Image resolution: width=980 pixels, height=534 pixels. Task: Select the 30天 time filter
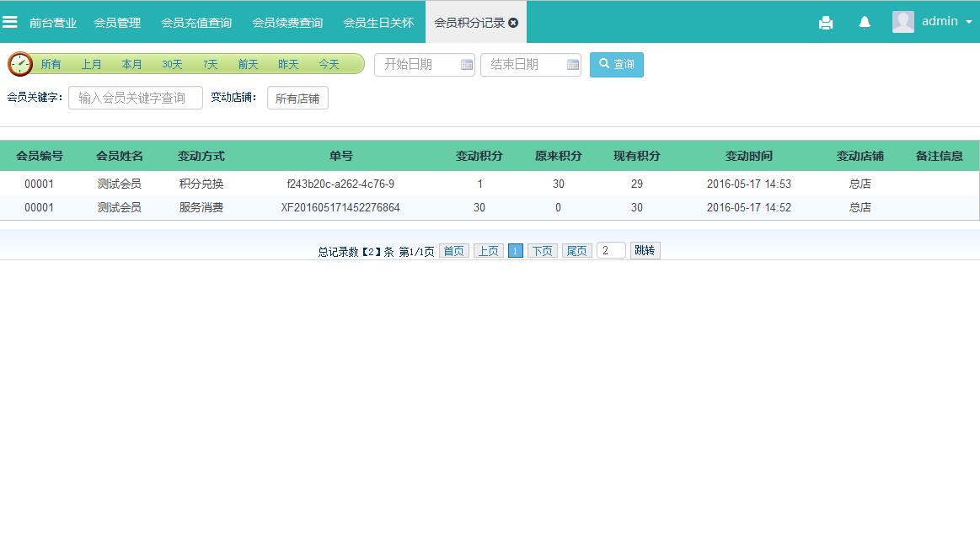[172, 64]
